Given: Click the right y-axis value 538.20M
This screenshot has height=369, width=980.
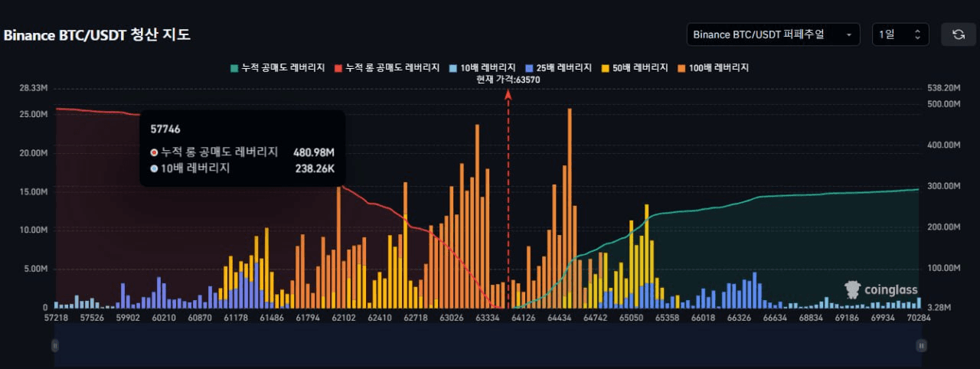Looking at the screenshot, I should coord(943,88).
